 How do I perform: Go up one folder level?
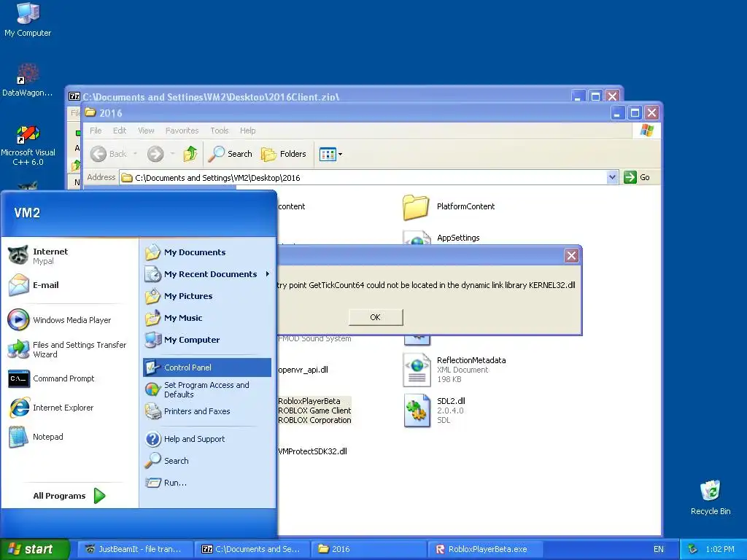tap(190, 154)
